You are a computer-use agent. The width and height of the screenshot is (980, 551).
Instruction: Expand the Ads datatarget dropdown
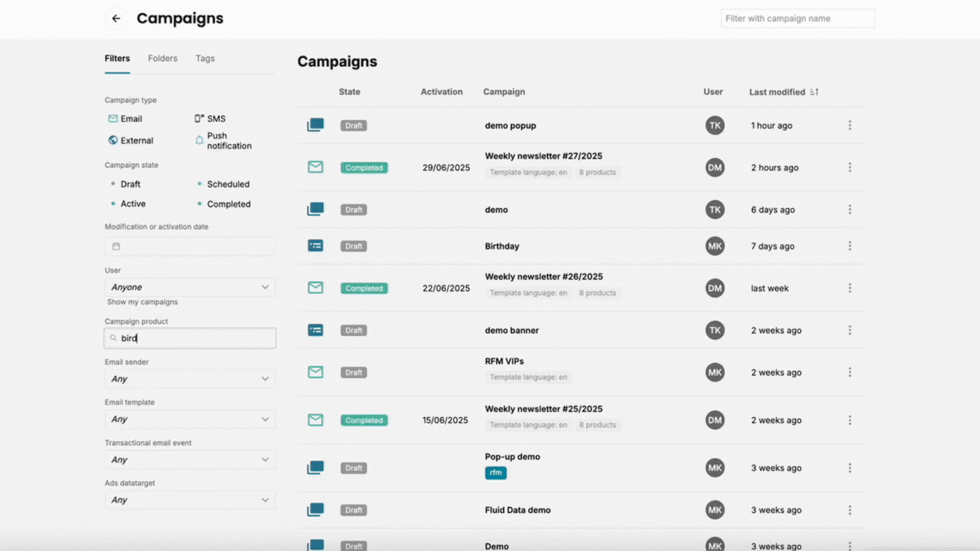190,500
